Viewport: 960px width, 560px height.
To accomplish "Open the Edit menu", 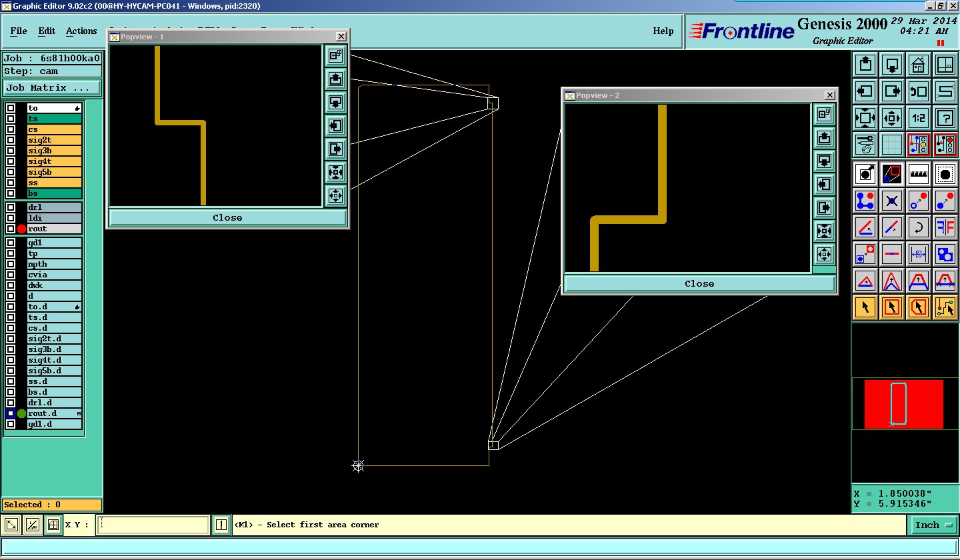I will 47,31.
